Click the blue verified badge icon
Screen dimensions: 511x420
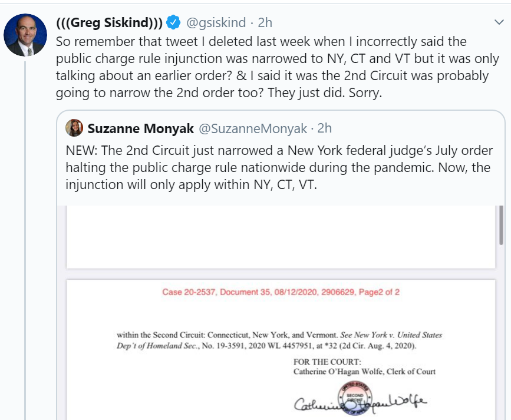click(173, 22)
